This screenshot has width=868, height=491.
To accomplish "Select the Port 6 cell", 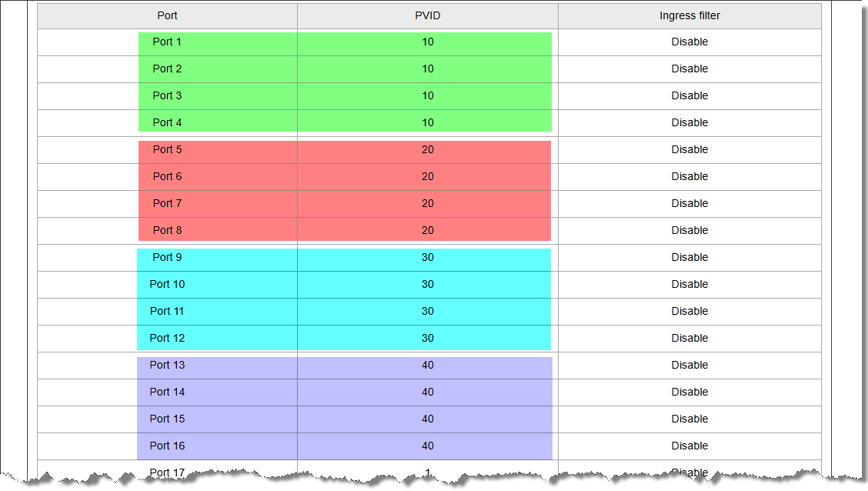I will point(167,176).
